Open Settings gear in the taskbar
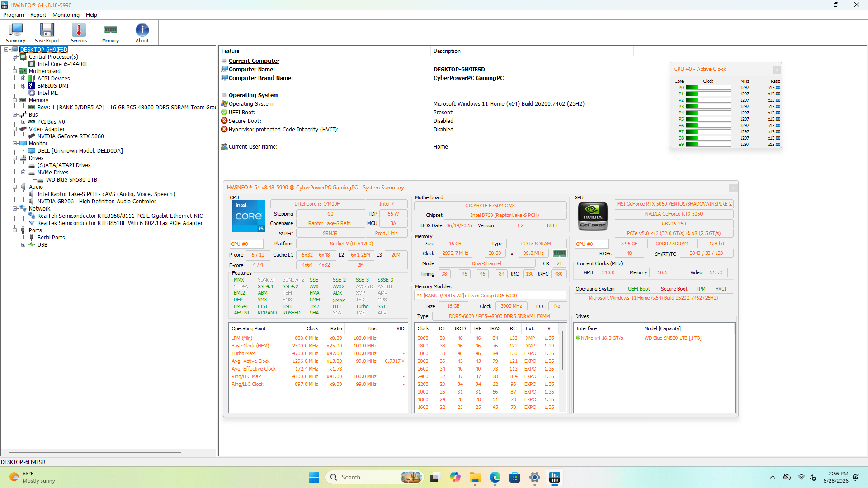 (534, 477)
